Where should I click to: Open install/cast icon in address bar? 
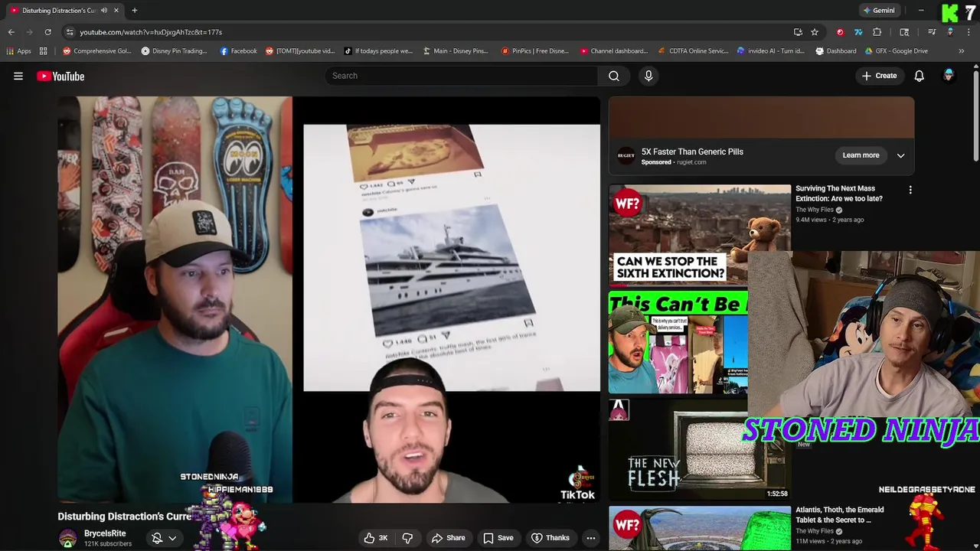pos(798,32)
